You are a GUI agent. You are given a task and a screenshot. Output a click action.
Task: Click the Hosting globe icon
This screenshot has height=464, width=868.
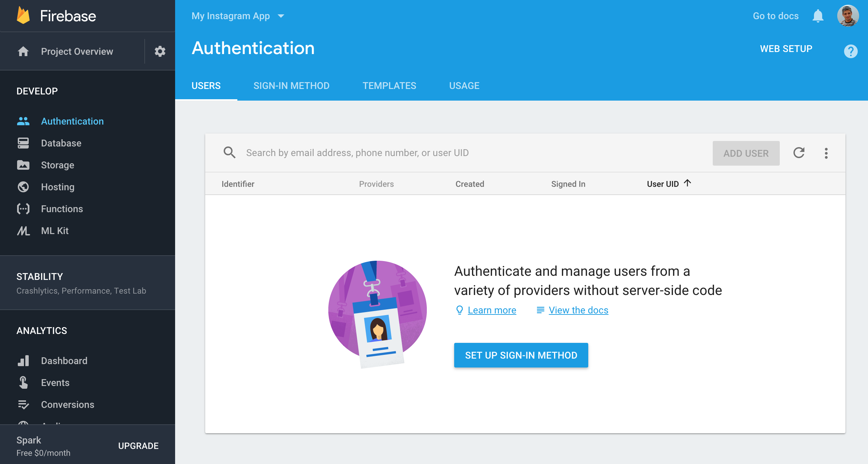[23, 187]
